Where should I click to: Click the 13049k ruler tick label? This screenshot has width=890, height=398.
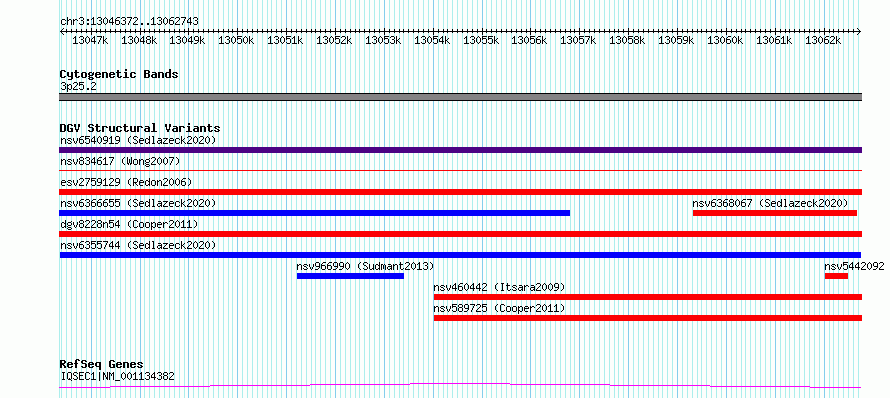coord(187,40)
